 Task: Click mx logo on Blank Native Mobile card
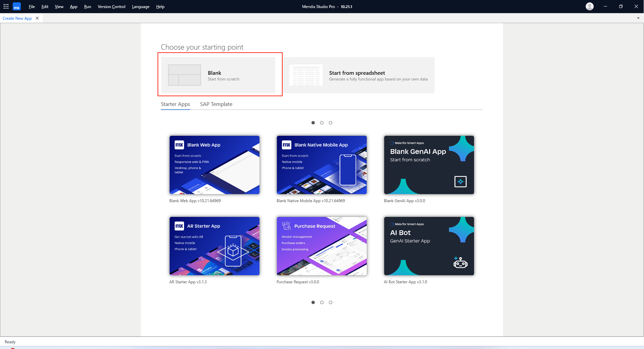(x=287, y=145)
